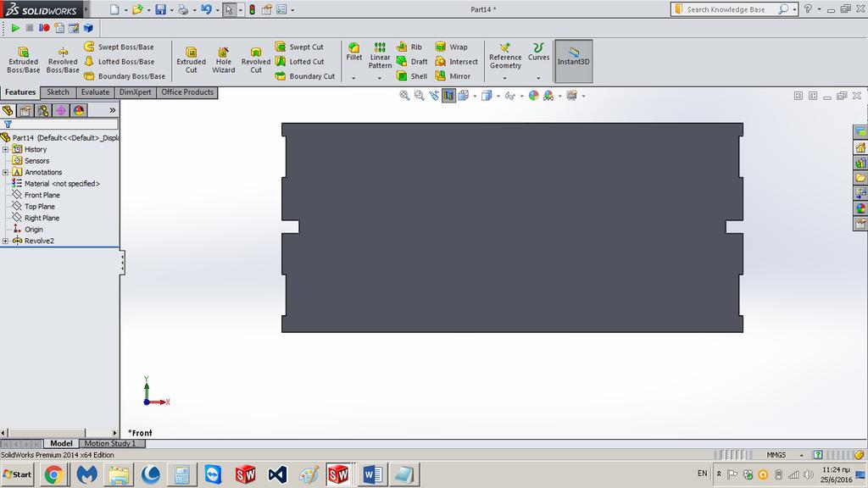This screenshot has width=868, height=488.
Task: Open the PropertyManager tab icon
Action: click(x=25, y=111)
